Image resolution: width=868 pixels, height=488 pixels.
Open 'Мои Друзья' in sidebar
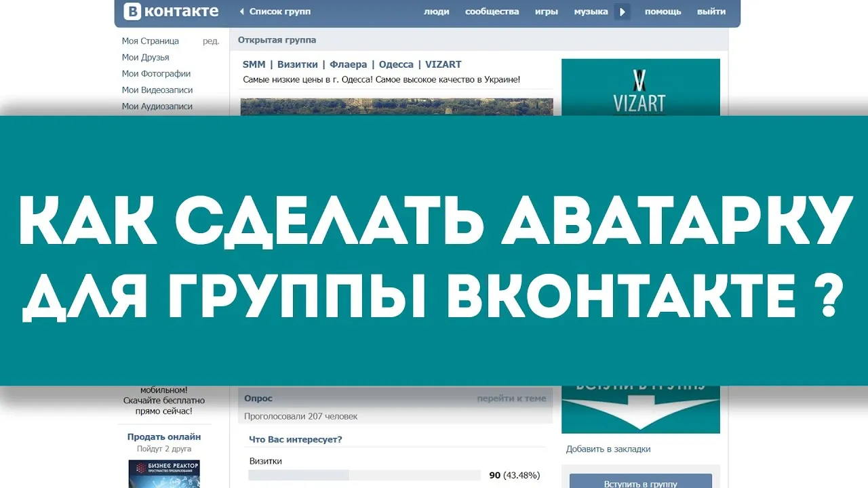coord(146,58)
